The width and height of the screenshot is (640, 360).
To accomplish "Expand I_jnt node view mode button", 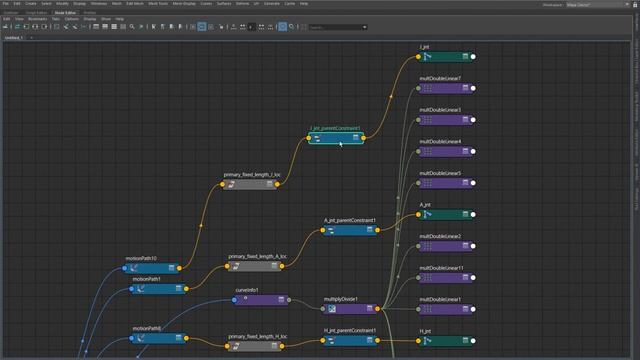I will click(x=465, y=56).
